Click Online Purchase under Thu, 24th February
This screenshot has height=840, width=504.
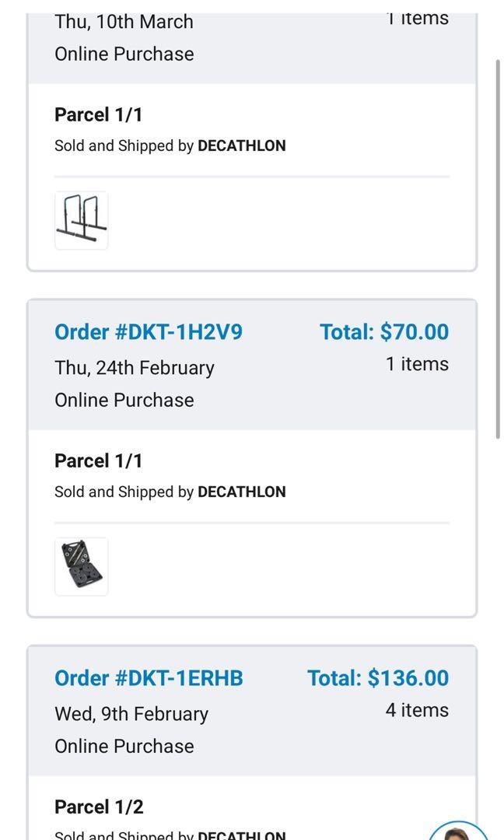pos(124,400)
